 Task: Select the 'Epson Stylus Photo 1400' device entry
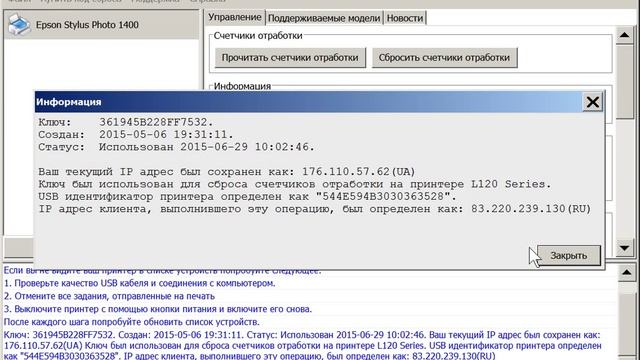coord(101,25)
